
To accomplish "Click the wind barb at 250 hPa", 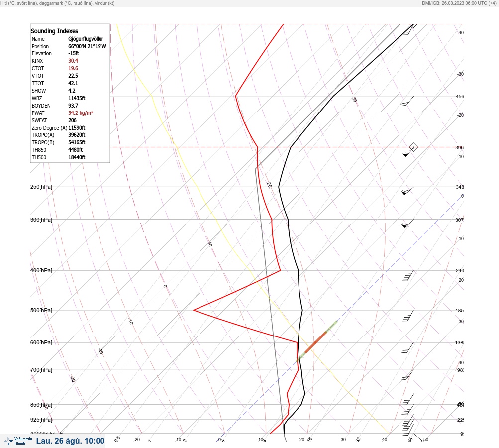I will (x=407, y=191).
